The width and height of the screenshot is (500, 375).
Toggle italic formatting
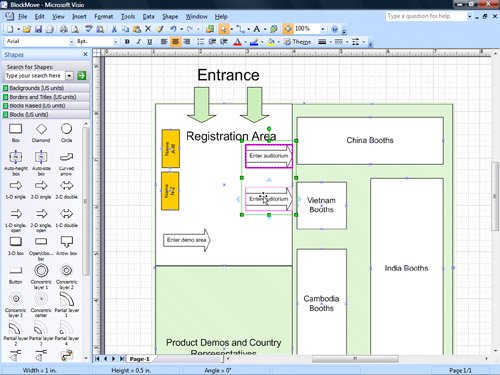click(138, 42)
